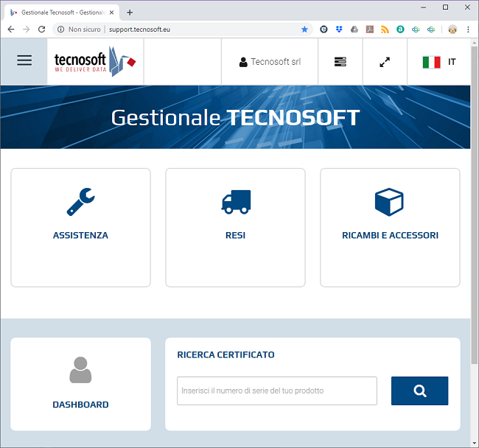
Task: Go back with the browser back arrow
Action: (11, 29)
